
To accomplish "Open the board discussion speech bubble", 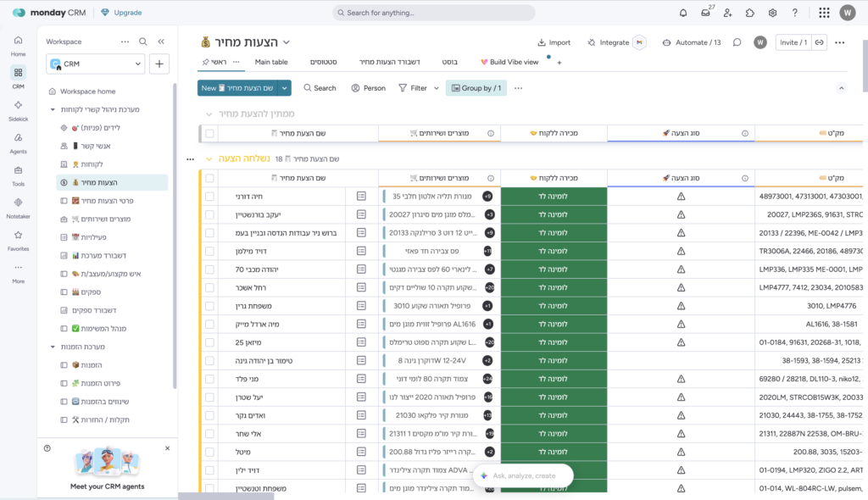I will 737,42.
